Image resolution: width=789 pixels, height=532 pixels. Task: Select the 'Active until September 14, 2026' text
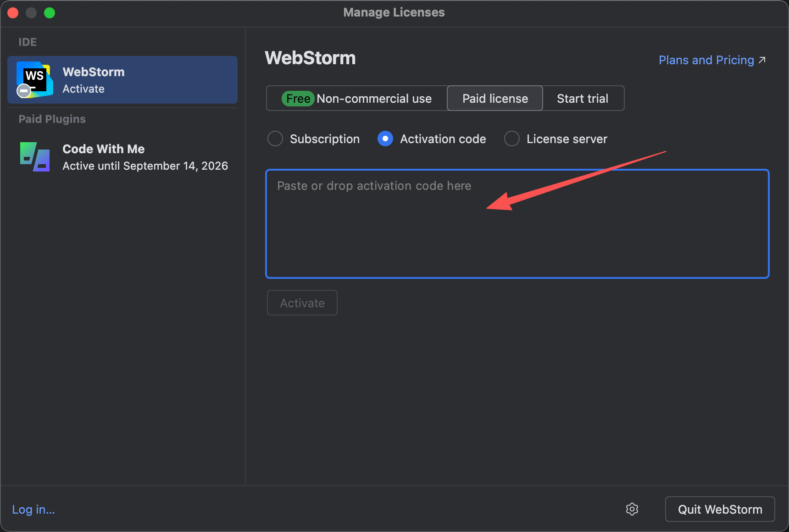click(x=145, y=166)
